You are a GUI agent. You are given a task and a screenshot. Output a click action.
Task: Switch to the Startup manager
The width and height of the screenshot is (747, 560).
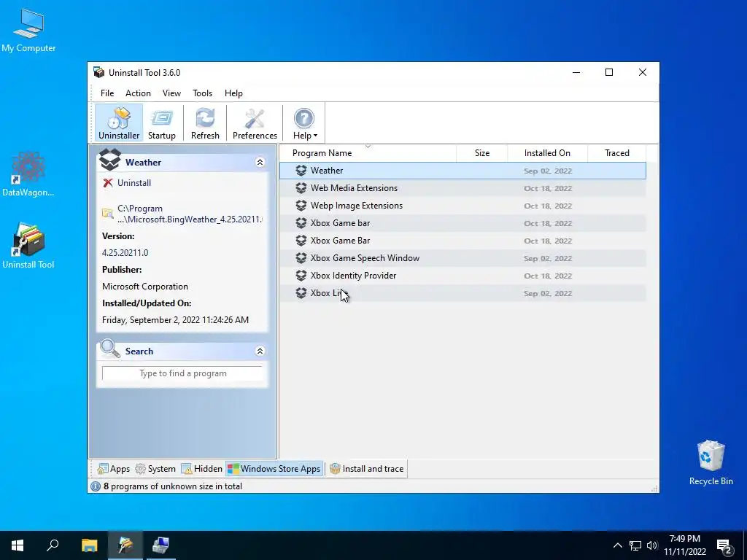coord(161,123)
